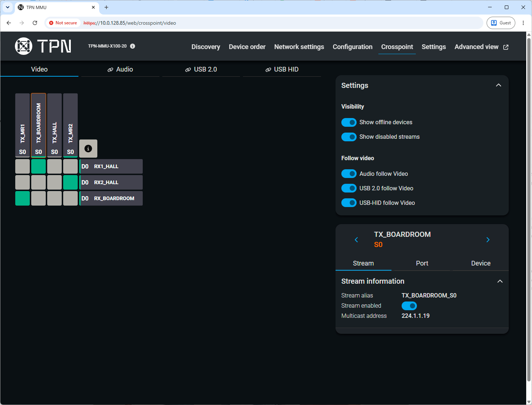Close the TPN MMU browser tab
The height and width of the screenshot is (405, 532).
coord(93,7)
